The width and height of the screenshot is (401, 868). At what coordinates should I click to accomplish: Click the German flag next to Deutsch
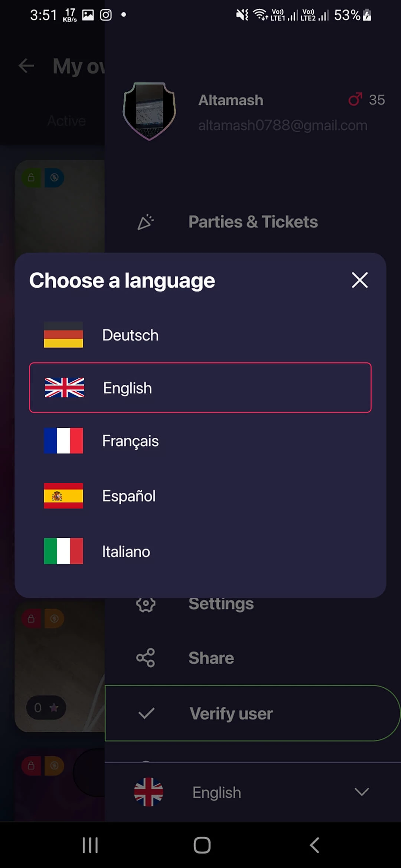pos(63,336)
